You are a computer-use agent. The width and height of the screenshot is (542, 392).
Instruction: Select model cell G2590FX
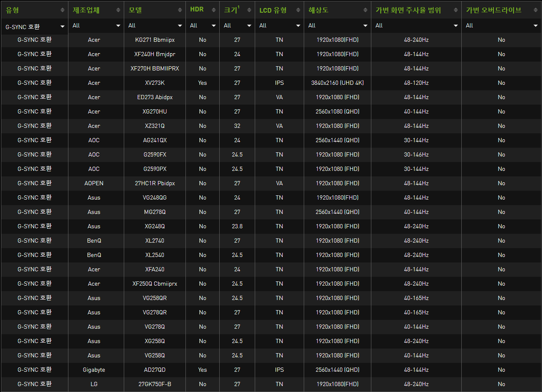155,155
